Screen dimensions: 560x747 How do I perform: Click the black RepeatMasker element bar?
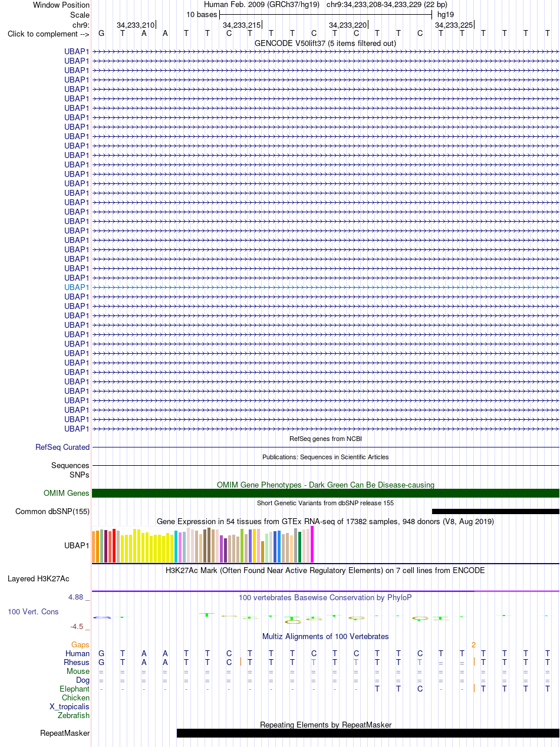(368, 733)
